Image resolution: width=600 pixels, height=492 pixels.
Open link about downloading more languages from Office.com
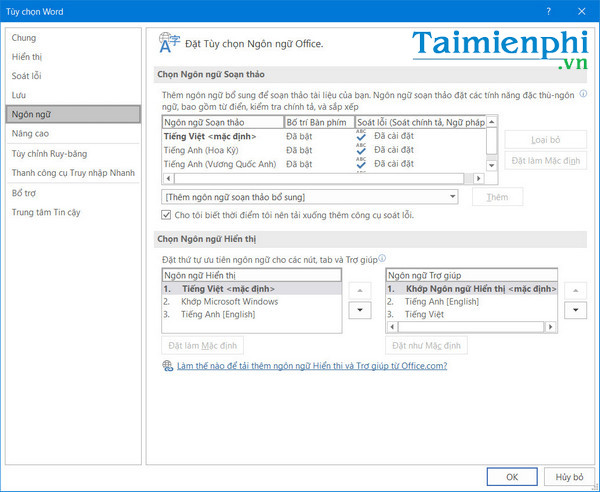point(312,366)
